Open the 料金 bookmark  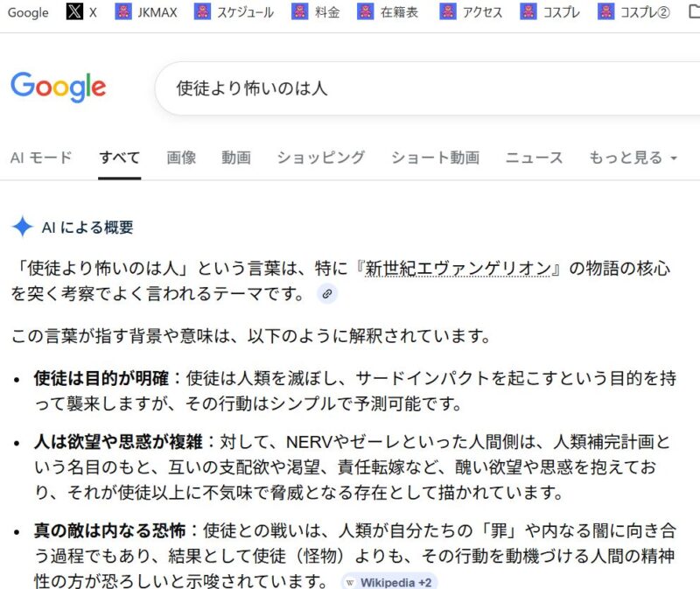[x=318, y=12]
